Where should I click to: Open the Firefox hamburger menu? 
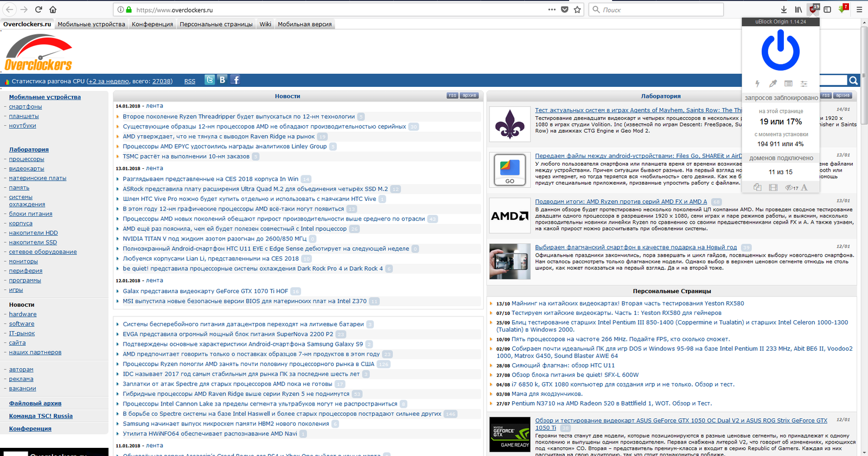pyautogui.click(x=859, y=9)
